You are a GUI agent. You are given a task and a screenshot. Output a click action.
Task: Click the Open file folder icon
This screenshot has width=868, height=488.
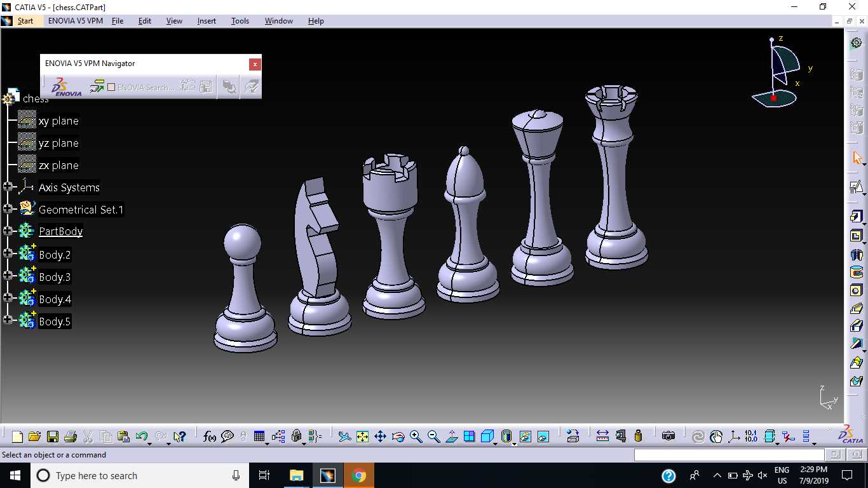34,437
